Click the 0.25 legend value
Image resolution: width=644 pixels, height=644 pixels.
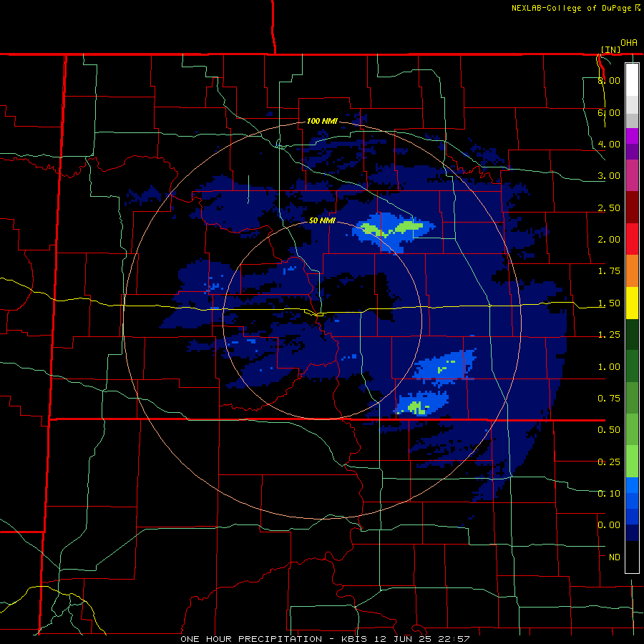[x=609, y=462]
